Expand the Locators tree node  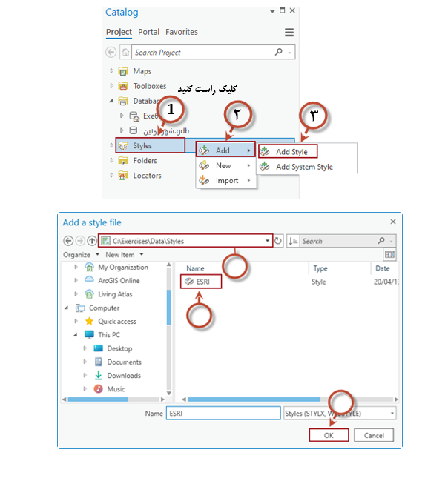112,175
